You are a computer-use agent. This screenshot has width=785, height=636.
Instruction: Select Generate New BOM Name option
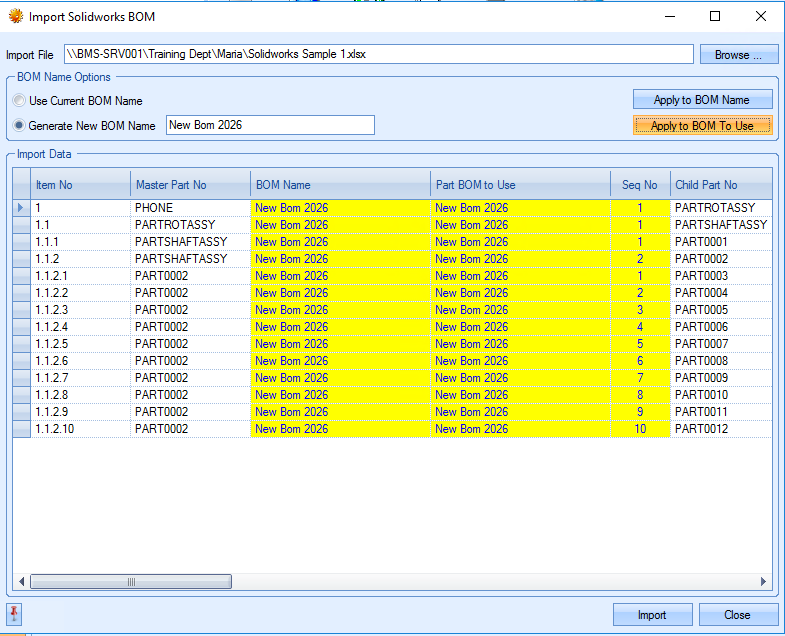pos(19,126)
